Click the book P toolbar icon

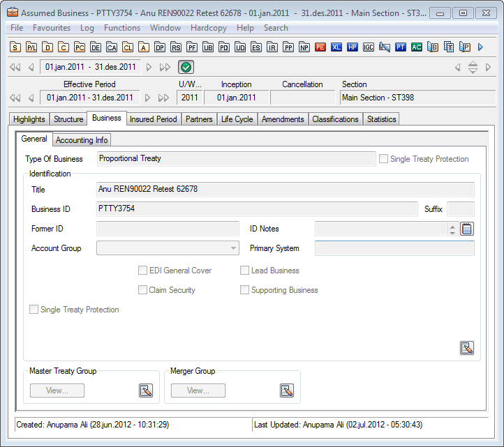point(465,47)
